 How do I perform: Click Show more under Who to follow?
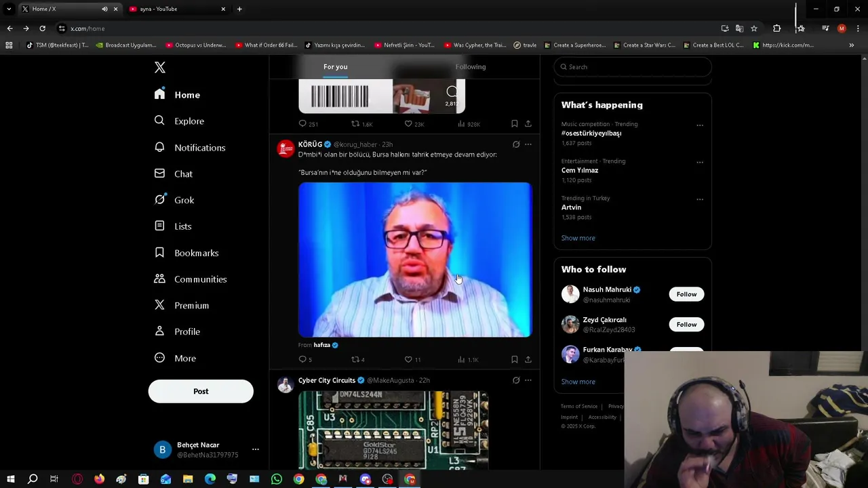point(578,382)
